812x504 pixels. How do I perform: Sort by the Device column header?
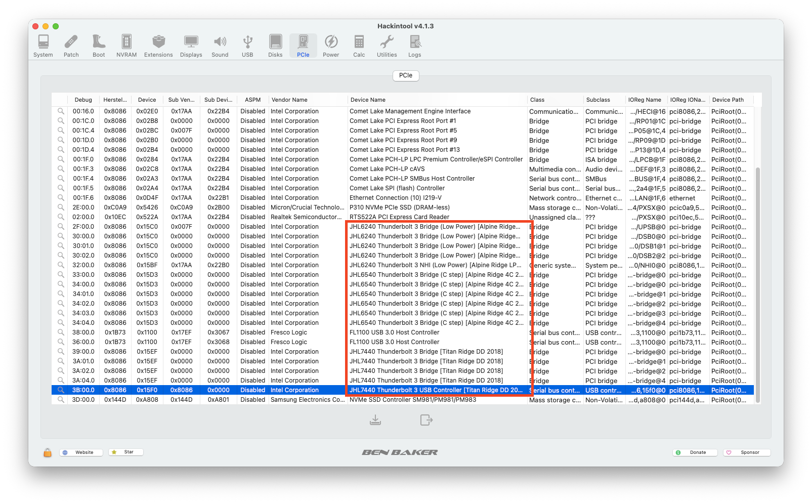147,100
